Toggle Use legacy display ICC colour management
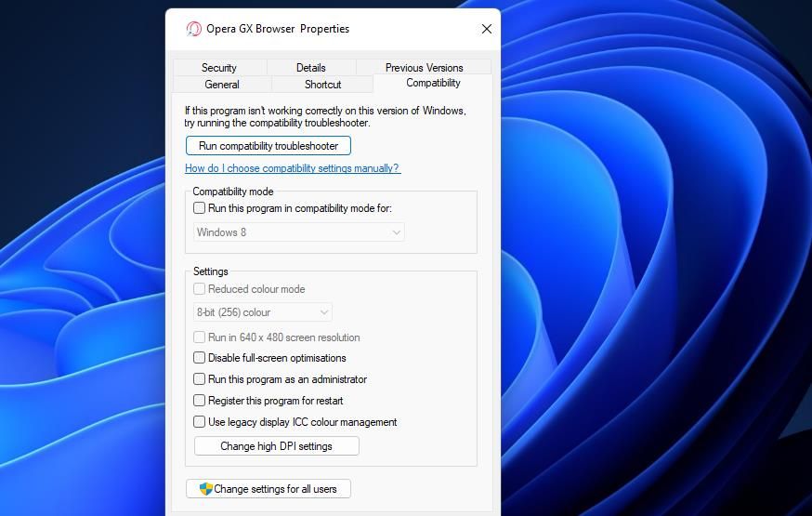Viewport: 812px width, 516px height. tap(200, 421)
